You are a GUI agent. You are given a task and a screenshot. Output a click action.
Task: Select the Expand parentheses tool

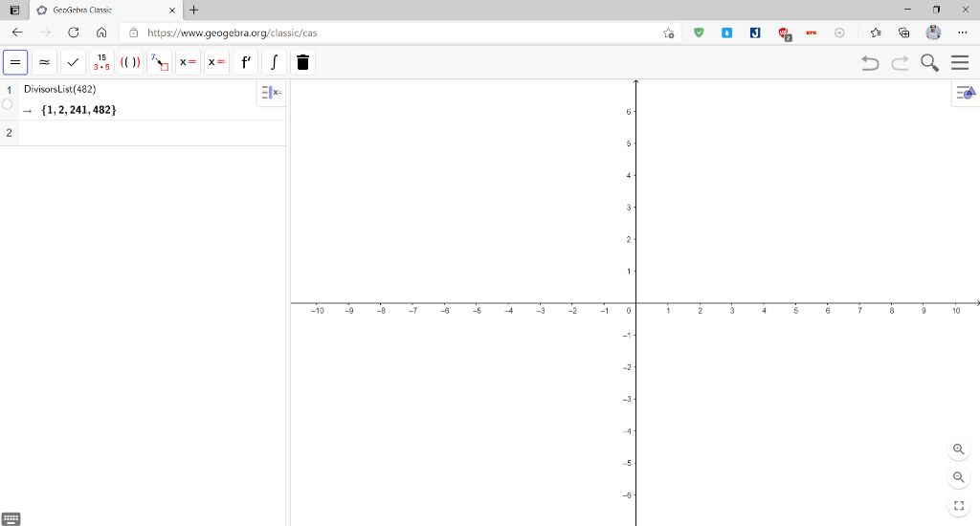(130, 62)
